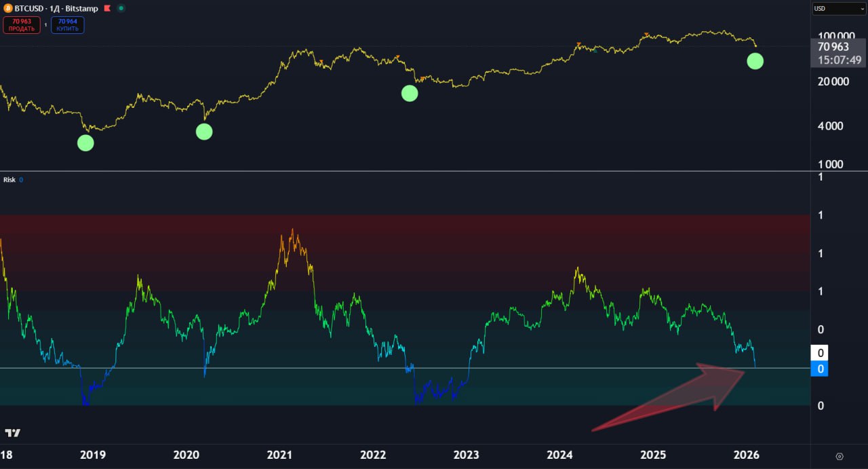Click the green circle marker near 2022

pyautogui.click(x=410, y=94)
